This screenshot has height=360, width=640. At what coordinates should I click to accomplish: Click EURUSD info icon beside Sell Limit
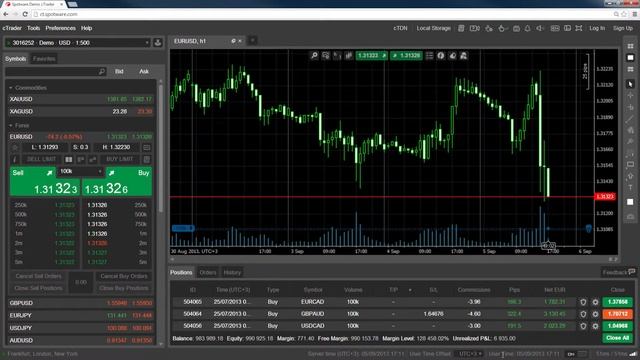tap(15, 160)
